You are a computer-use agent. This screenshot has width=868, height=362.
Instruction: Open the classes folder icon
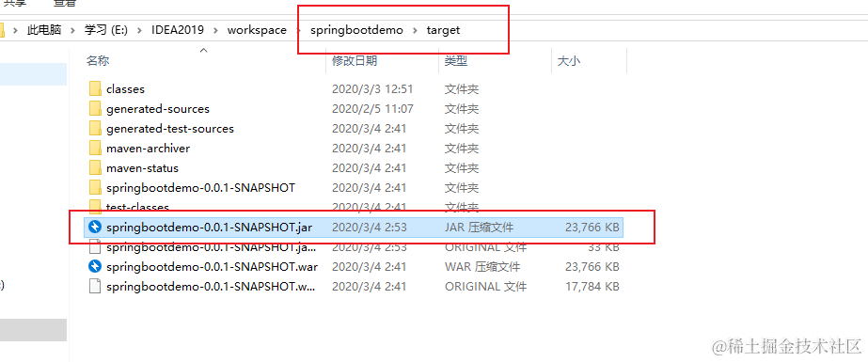95,88
